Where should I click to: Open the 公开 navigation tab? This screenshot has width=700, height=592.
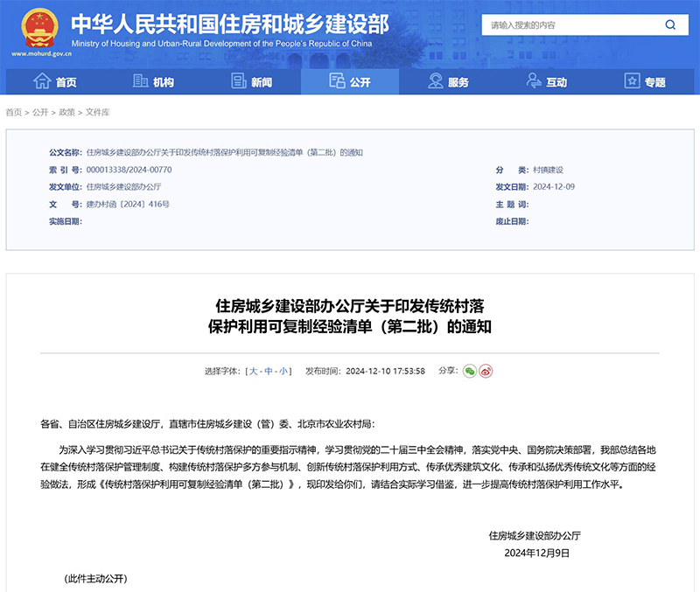tap(349, 81)
